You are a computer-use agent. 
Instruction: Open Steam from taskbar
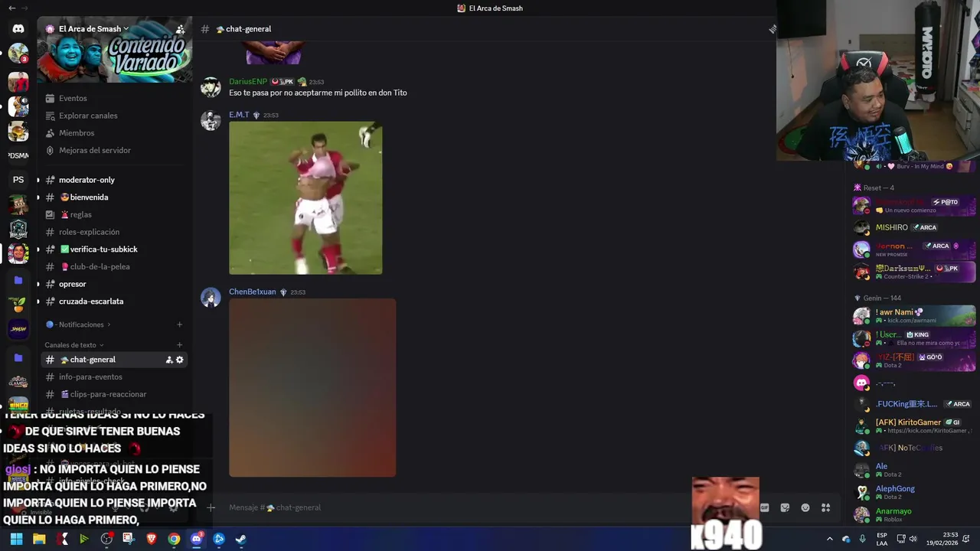pyautogui.click(x=240, y=539)
